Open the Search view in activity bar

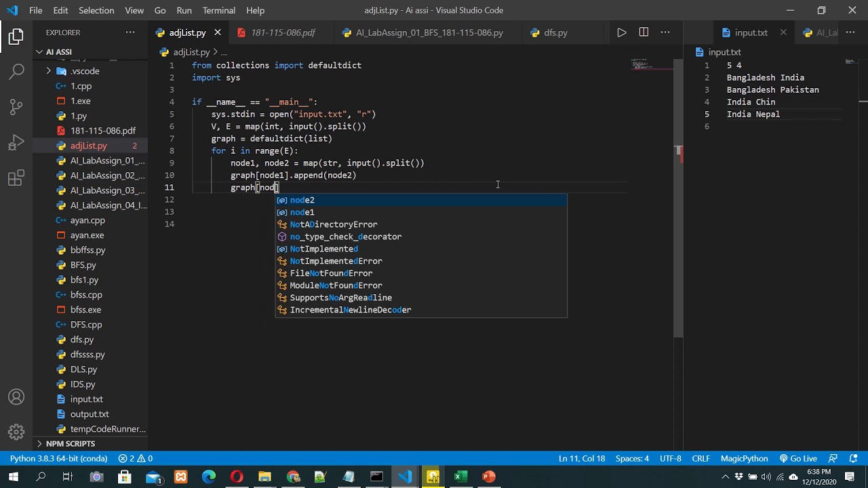click(16, 71)
